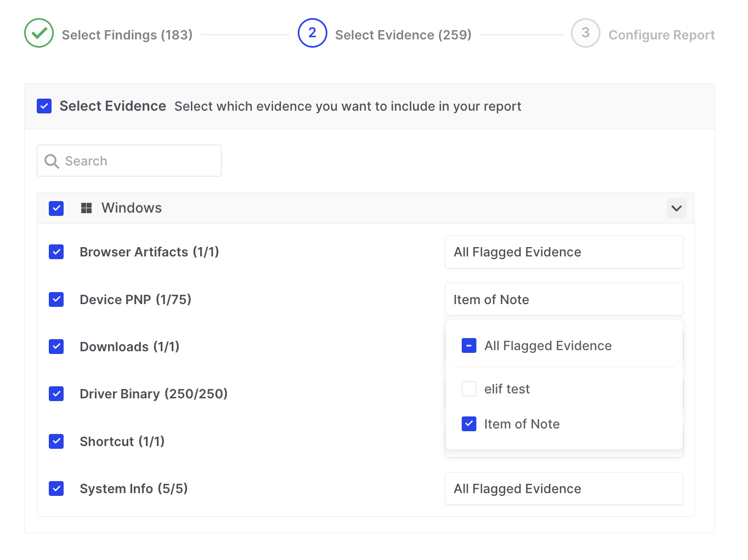Viewport: 748px width, 560px height.
Task: Open the Browser Artifacts evidence dropdown
Action: (564, 252)
